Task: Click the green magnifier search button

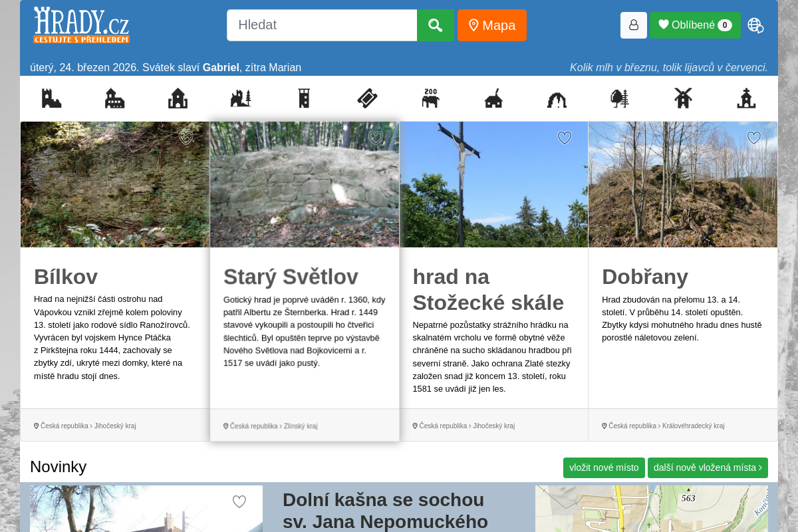Action: click(x=436, y=25)
